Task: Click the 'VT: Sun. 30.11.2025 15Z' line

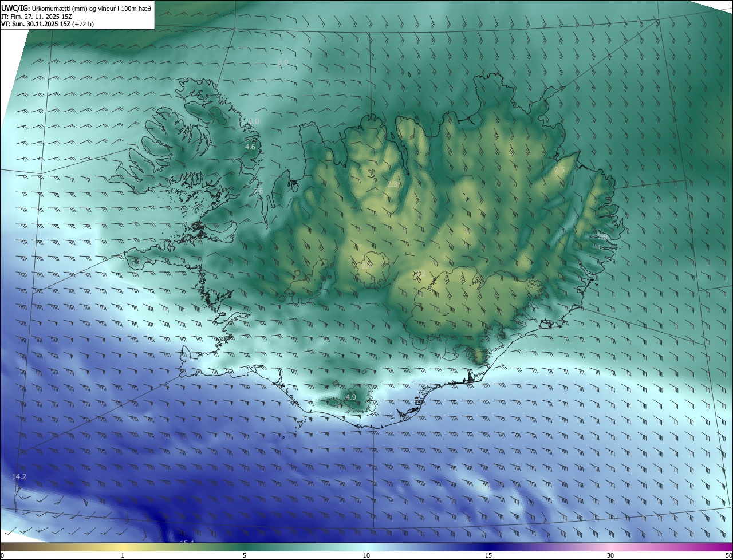Action: pyautogui.click(x=48, y=24)
